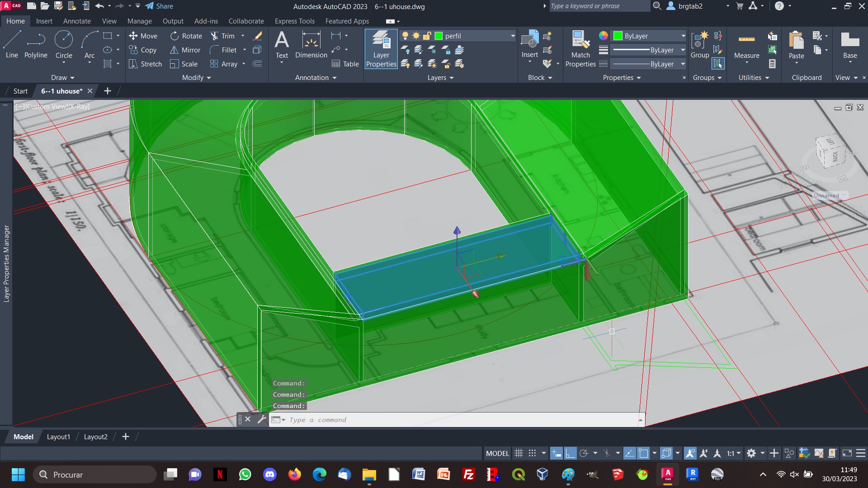Open Layer Properties manager
The image size is (868, 488).
[x=381, y=49]
